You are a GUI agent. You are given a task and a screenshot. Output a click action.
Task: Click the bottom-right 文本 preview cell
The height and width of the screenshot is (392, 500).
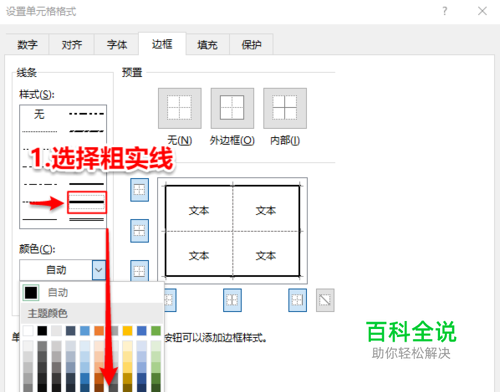click(x=266, y=256)
